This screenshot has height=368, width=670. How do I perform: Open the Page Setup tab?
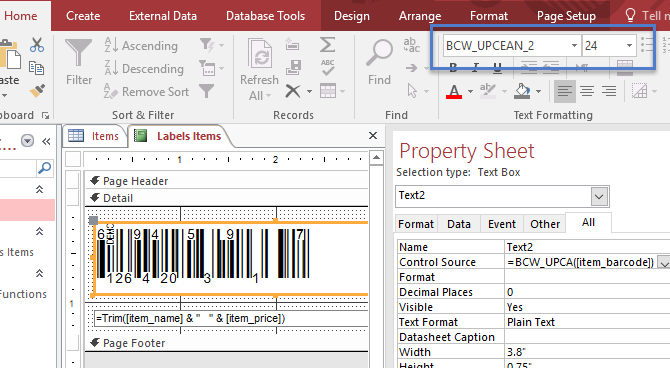566,16
